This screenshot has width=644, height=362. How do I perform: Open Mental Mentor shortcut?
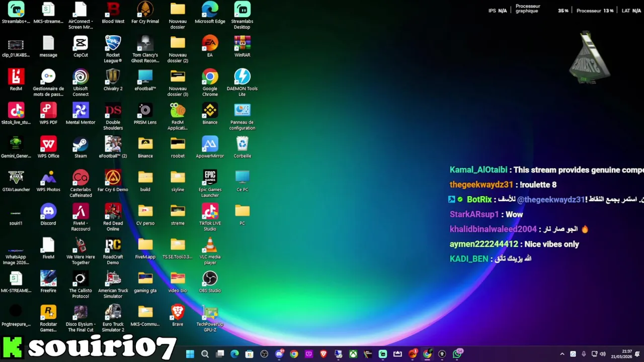[80, 114]
